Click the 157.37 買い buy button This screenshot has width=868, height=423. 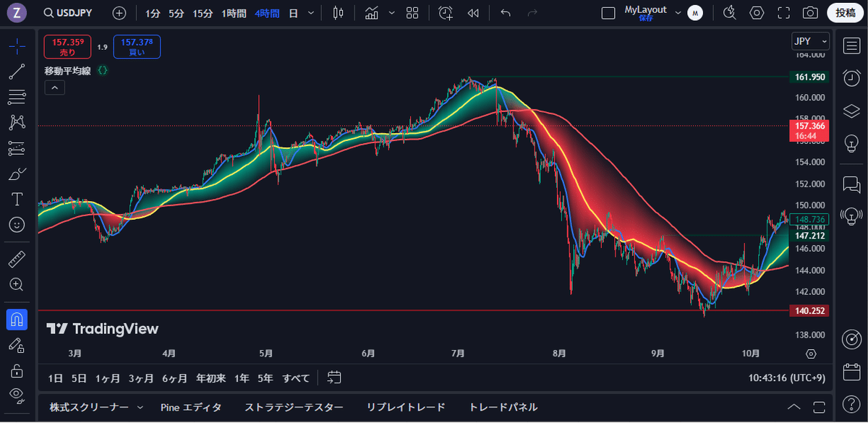coord(137,47)
